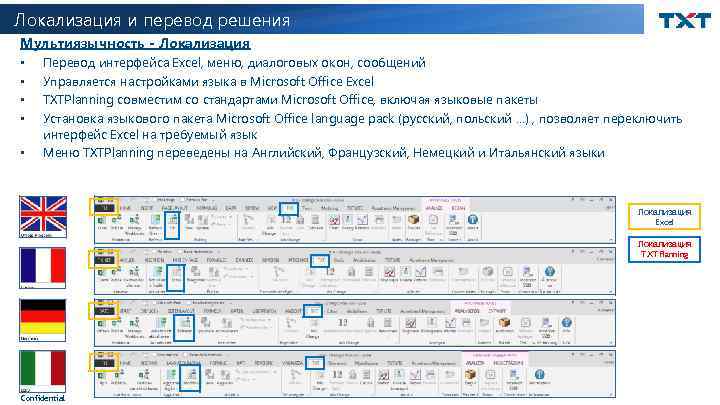This screenshot has height=405, width=720.
Task: Click the 'Локализация и перевод решения' slide title
Action: point(152,20)
